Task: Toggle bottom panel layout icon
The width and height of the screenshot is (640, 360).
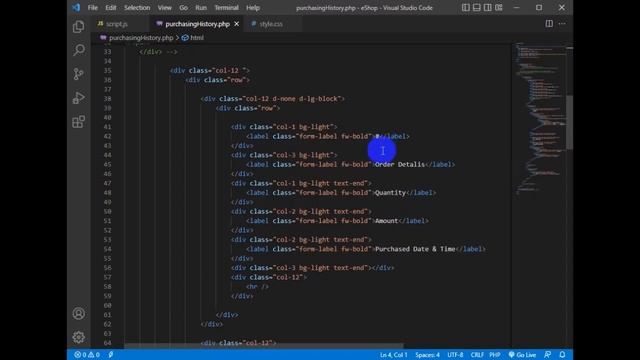Action: (477, 7)
